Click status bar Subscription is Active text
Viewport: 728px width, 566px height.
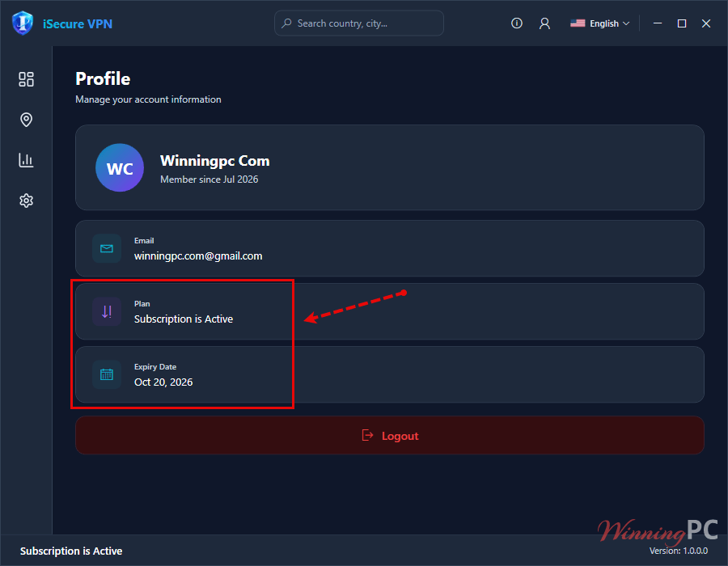pos(71,551)
